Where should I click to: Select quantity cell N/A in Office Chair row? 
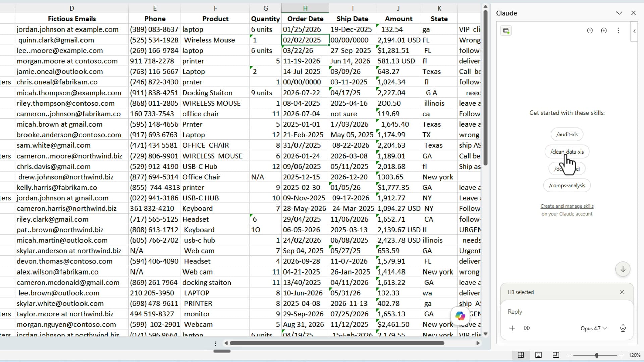(265, 177)
